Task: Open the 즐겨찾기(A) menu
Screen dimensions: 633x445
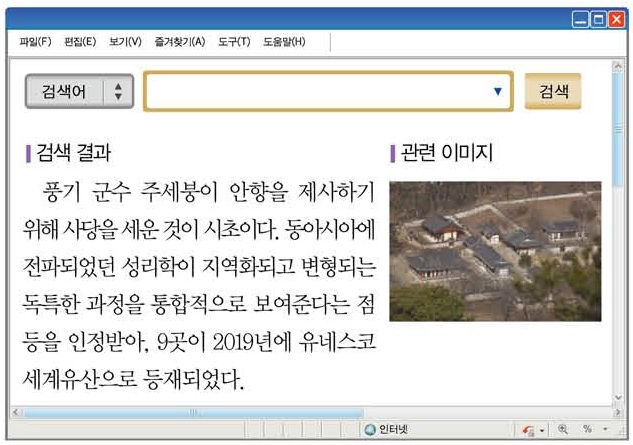Action: click(x=179, y=42)
